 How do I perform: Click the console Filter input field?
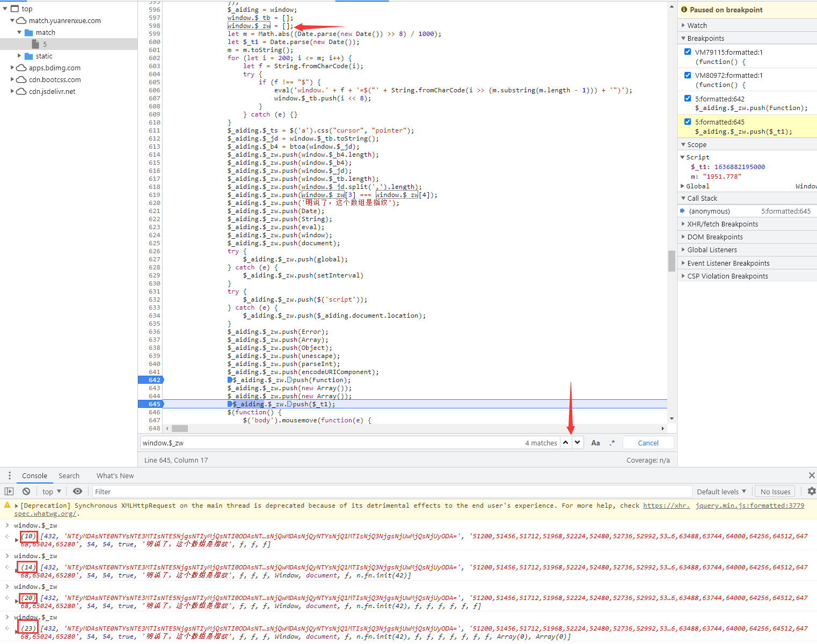pos(391,492)
